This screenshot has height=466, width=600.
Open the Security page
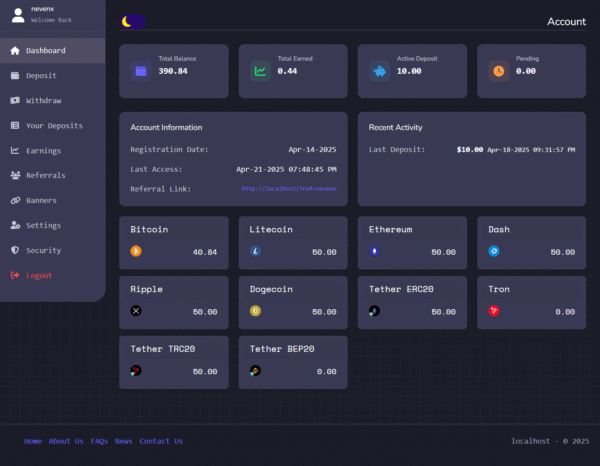point(52,250)
